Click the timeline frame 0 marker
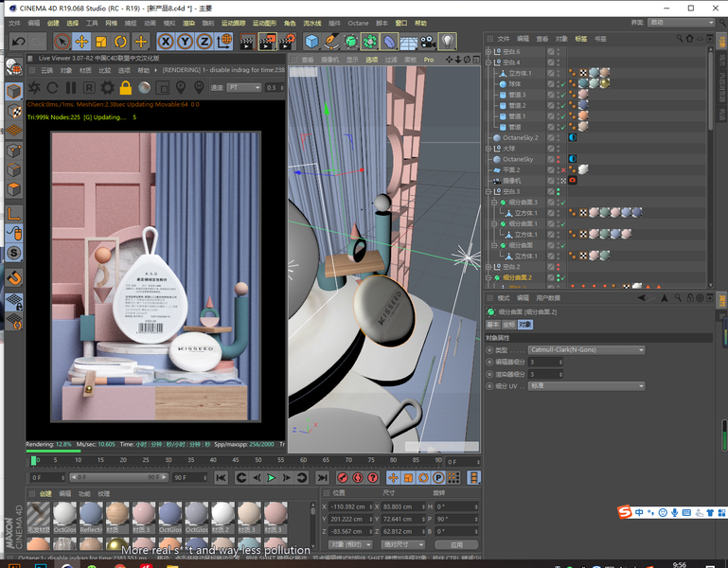The height and width of the screenshot is (568, 728). click(33, 460)
